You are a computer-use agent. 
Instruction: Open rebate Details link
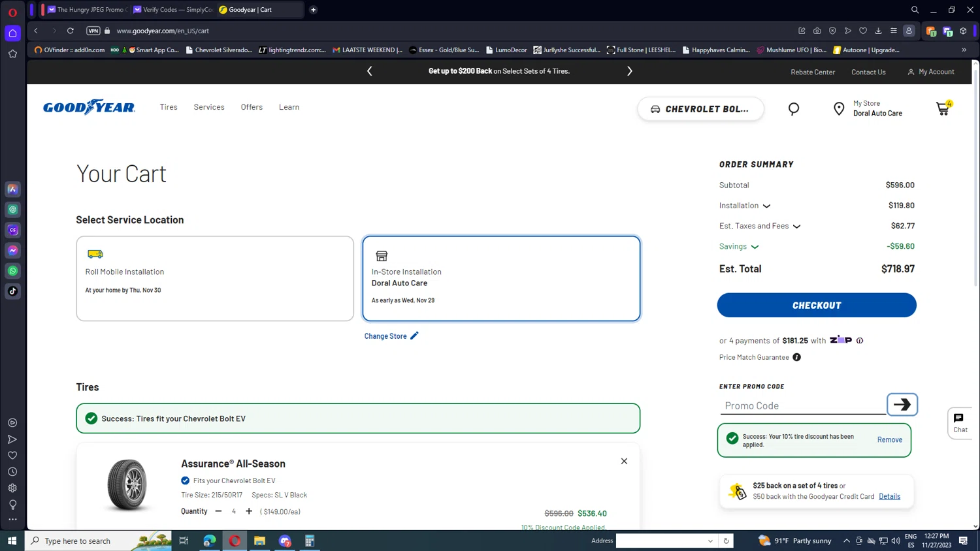coord(889,496)
